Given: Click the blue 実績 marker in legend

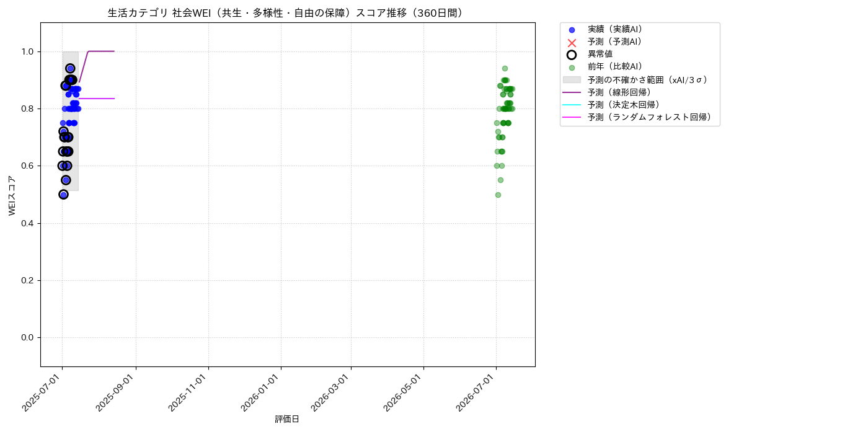Looking at the screenshot, I should click(572, 30).
